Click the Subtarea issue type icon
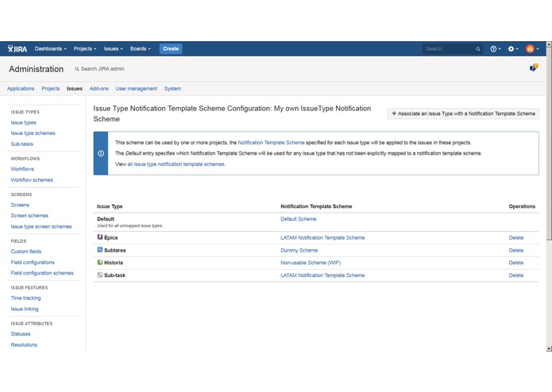Screen dimensions: 552x392 (x=100, y=250)
